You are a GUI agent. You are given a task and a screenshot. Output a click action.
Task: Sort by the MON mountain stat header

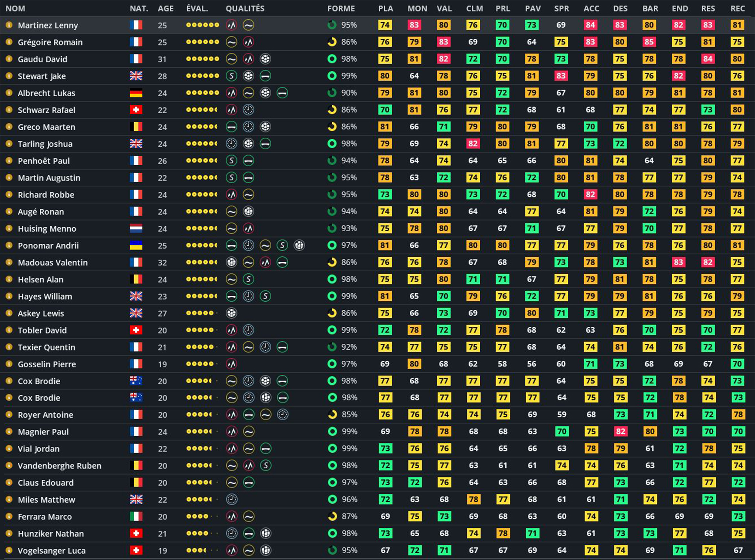pos(417,8)
